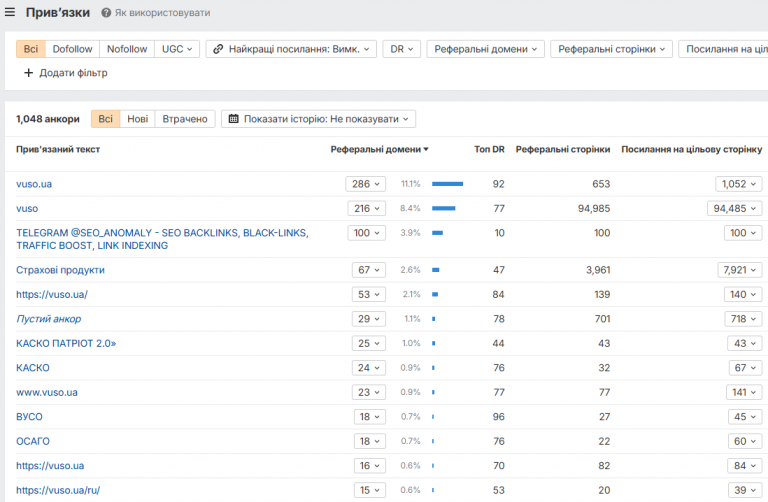
Task: Switch to the Втрачено anchors tab
Action: (185, 119)
